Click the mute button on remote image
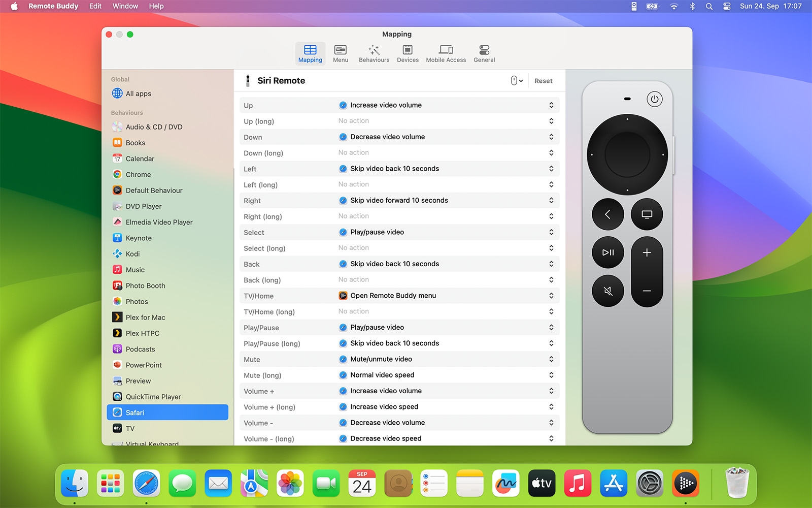Viewport: 812px width, 508px height. [x=608, y=291]
